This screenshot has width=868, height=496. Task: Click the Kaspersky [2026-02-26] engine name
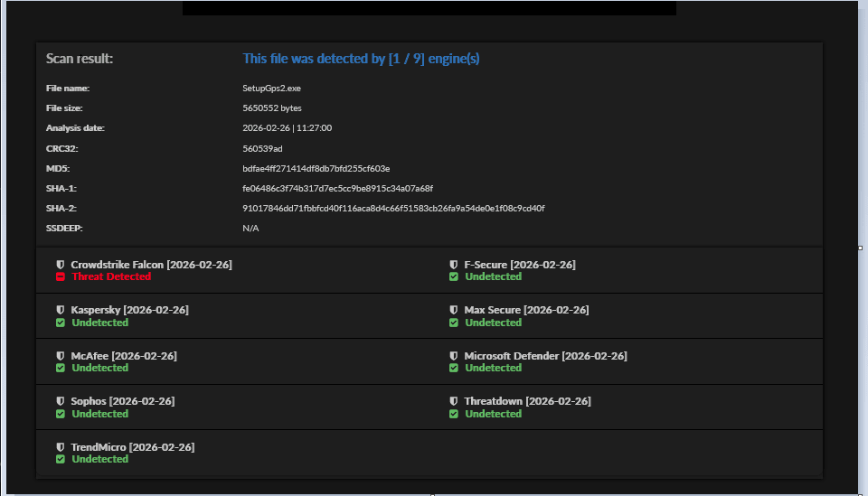tap(130, 310)
